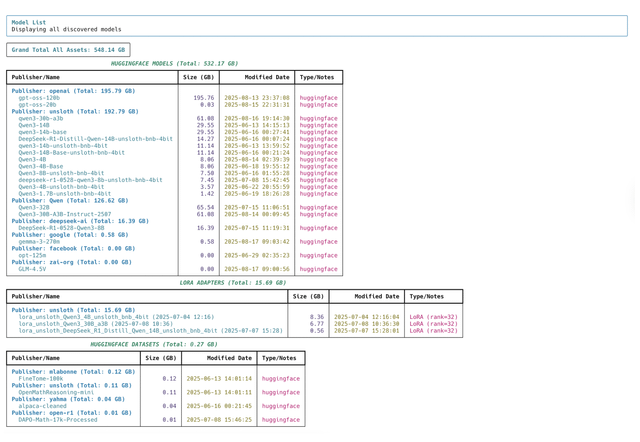Select the Qwen3-8B-unsloth-bnb-4bit row
640x442 pixels.
[x=174, y=173]
